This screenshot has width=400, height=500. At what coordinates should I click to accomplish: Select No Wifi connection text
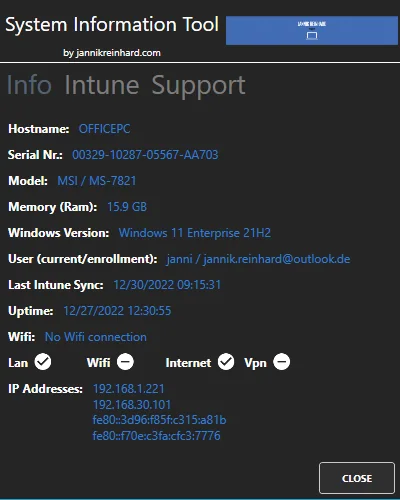pos(96,337)
